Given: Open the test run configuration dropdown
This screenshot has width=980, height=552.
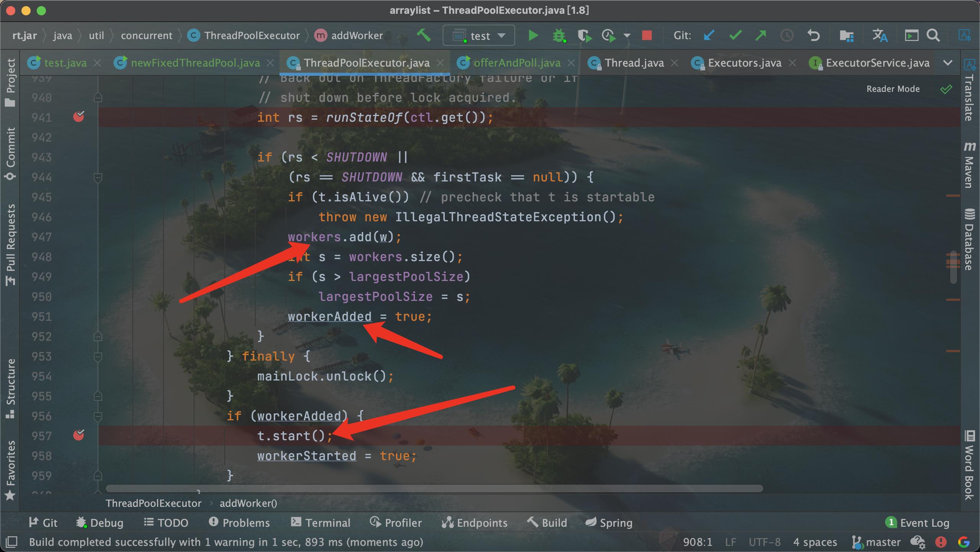Looking at the screenshot, I should point(479,36).
